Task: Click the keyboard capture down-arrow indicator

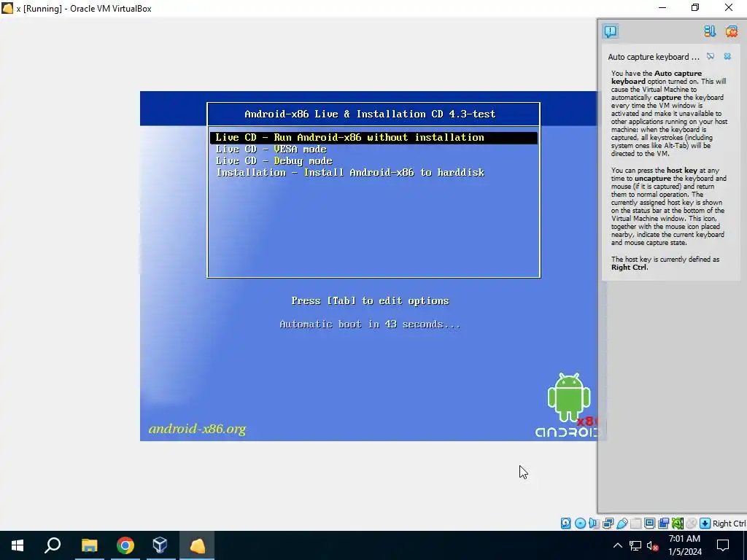Action: pyautogui.click(x=705, y=524)
